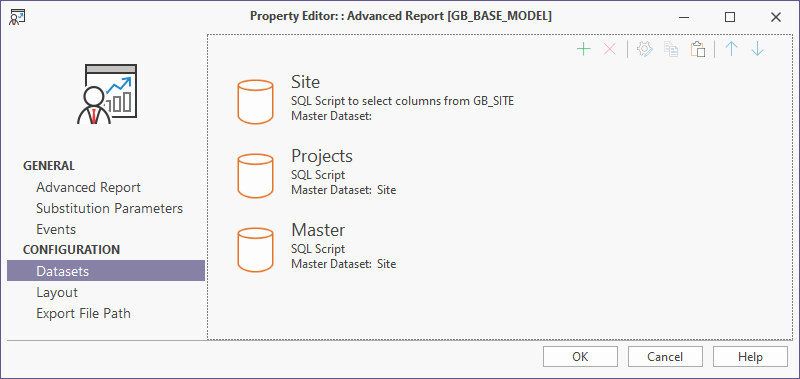Click the copy dataset icon
800x379 pixels.
click(671, 49)
